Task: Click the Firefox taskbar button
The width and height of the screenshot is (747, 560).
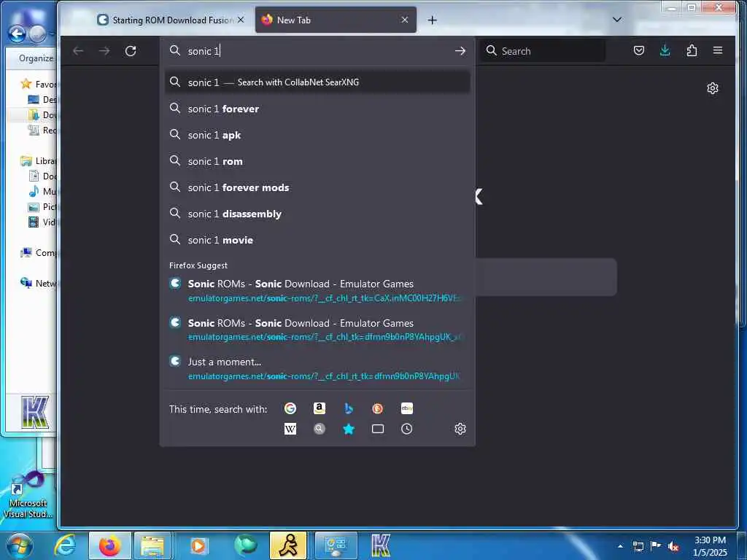Action: [110, 545]
